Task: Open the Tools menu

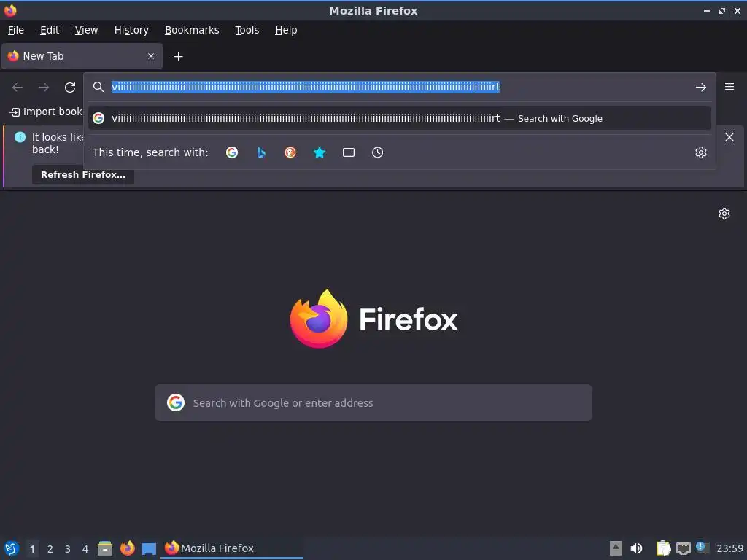Action: (247, 30)
